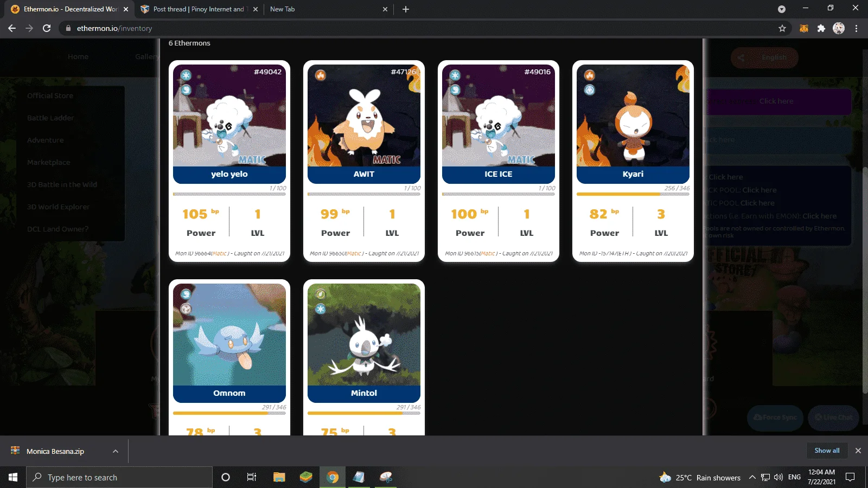Image resolution: width=868 pixels, height=488 pixels.
Task: Click the water type icon on Omnom card
Action: point(186,294)
